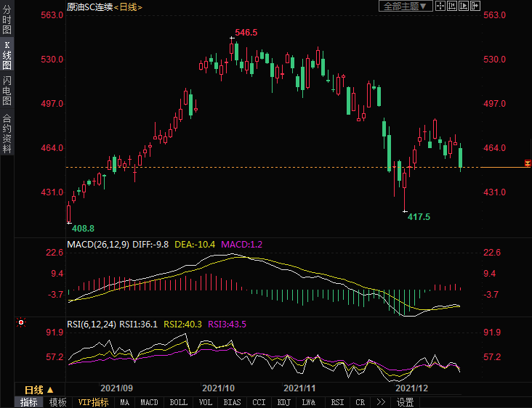Switch to the 分时图 side tab
Viewport: 532px width, 408px height.
click(7, 20)
